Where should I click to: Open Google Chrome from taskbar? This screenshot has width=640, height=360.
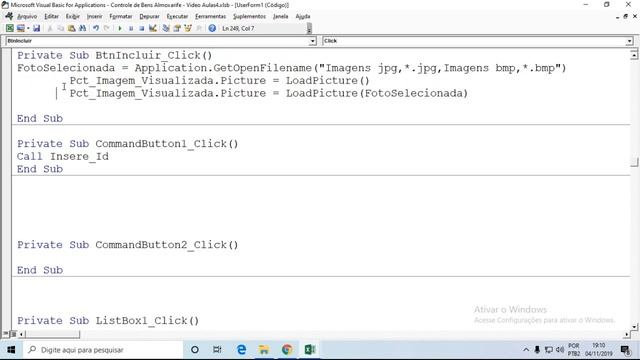click(287, 350)
